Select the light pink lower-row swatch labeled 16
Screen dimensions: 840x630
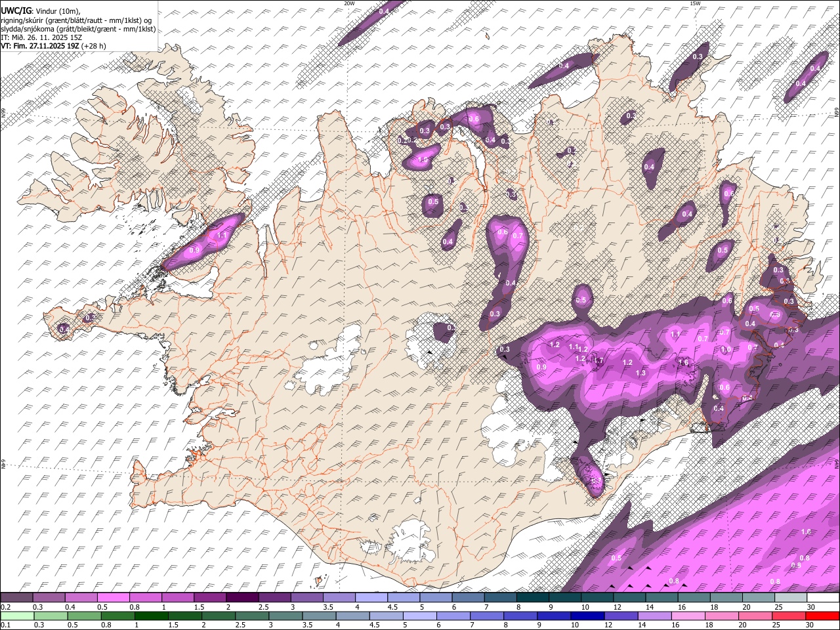[x=688, y=616]
